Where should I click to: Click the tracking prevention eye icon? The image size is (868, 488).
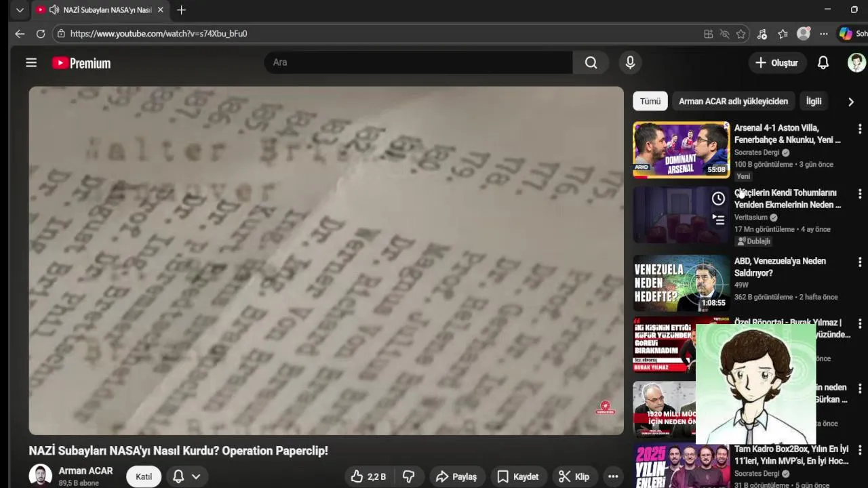tap(724, 34)
